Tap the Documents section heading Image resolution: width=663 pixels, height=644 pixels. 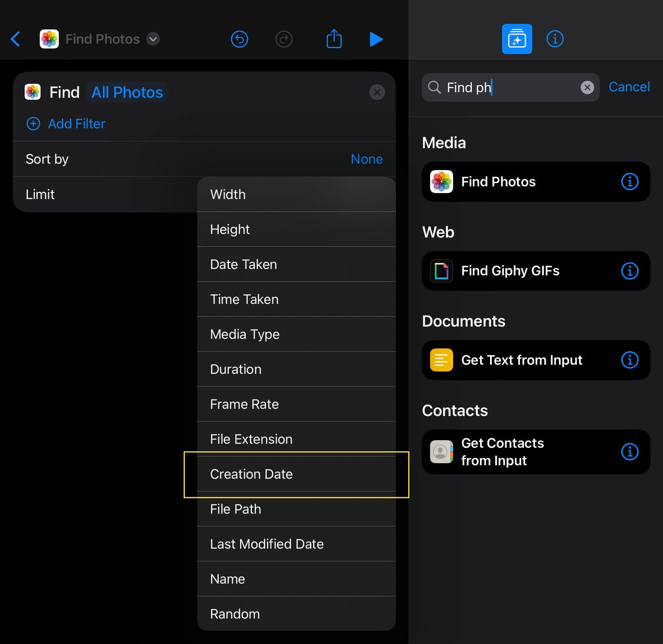(463, 321)
